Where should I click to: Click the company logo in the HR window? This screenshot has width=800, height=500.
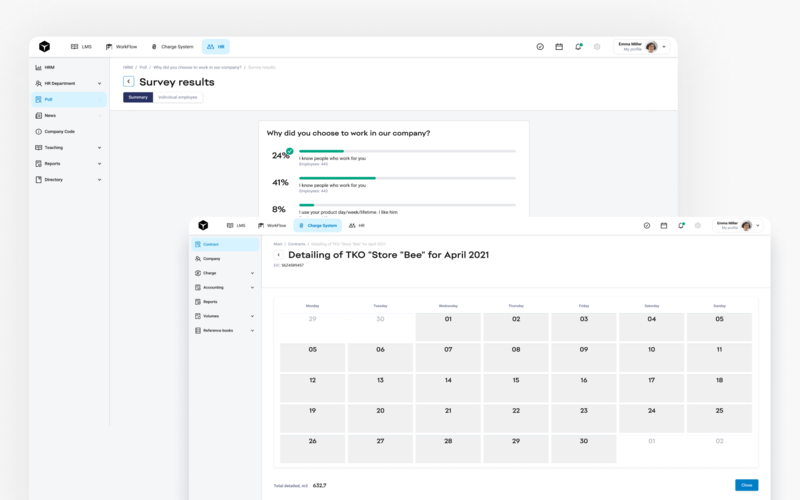click(44, 46)
